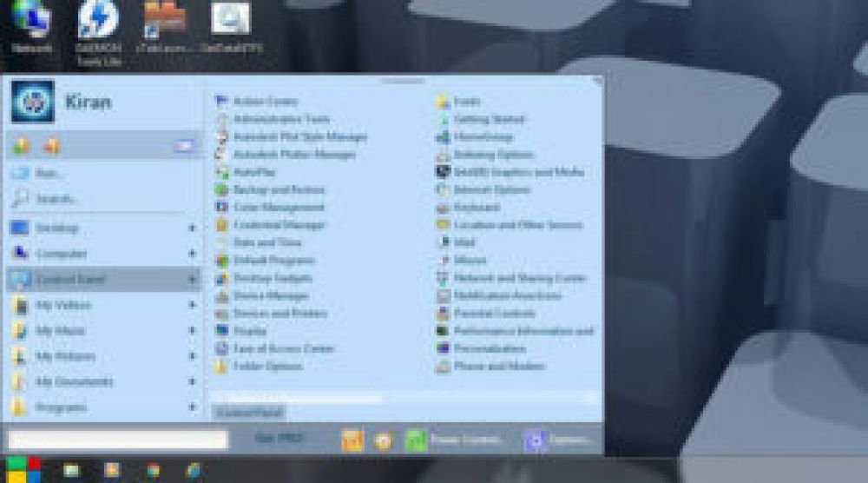Click the Control Panel tab below the list
The width and height of the screenshot is (868, 483).
pyautogui.click(x=248, y=413)
